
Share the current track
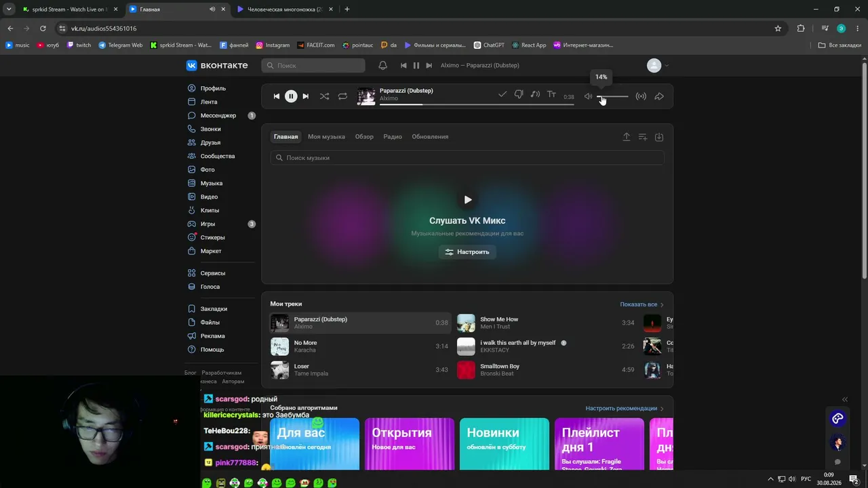pyautogui.click(x=659, y=96)
